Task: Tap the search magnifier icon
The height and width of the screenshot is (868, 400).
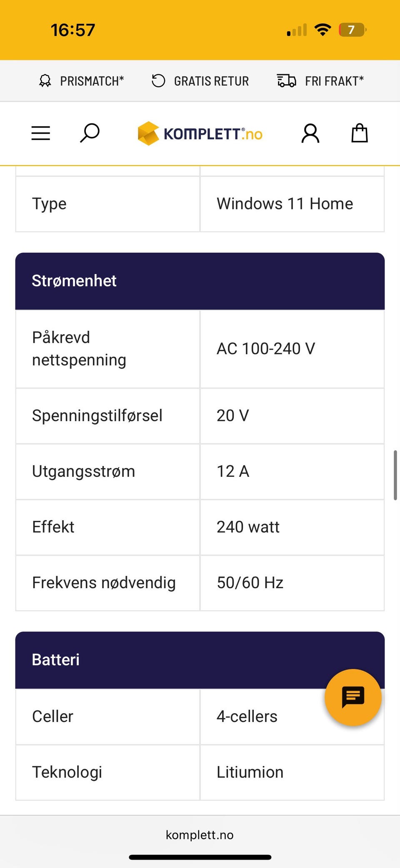Action: [x=90, y=133]
